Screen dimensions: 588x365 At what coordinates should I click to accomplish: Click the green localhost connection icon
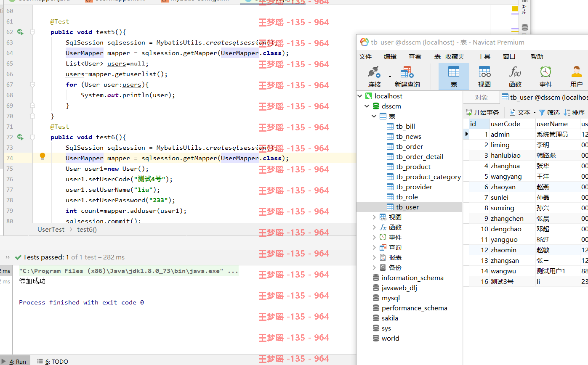click(x=368, y=96)
